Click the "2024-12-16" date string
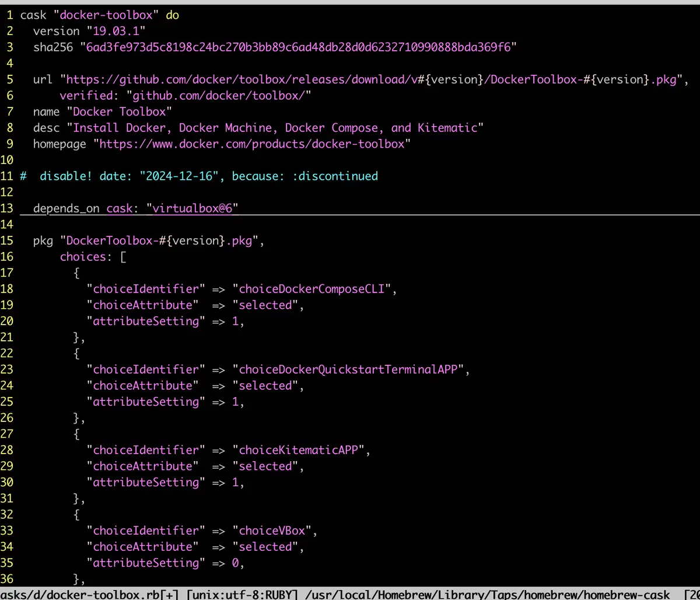This screenshot has height=600, width=700. point(179,176)
